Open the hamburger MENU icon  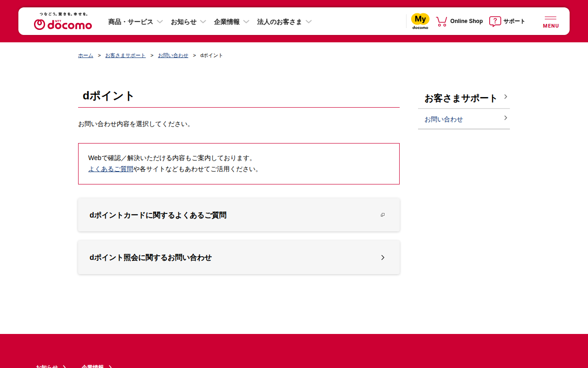(x=551, y=22)
